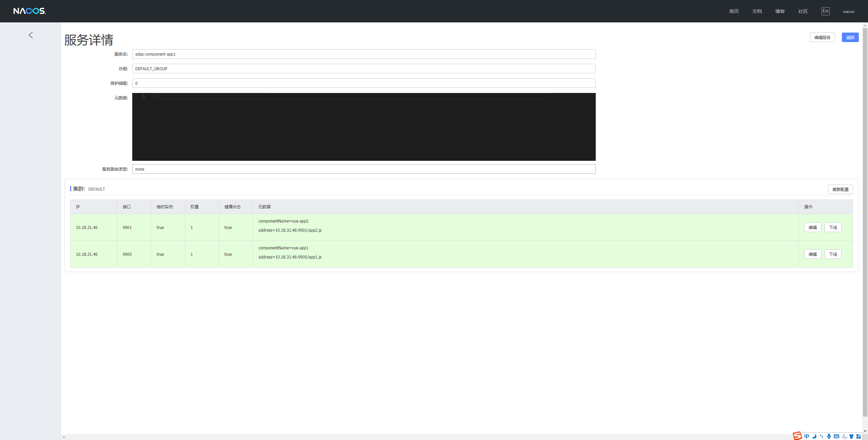Click the sidebar collapse arrow icon
The image size is (868, 440).
coord(31,35)
